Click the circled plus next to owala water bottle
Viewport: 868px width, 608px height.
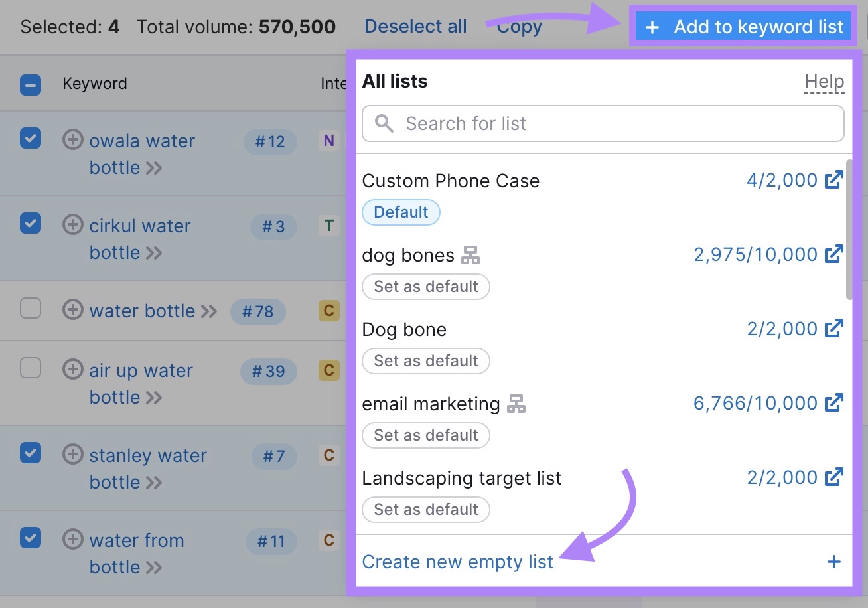(x=73, y=139)
